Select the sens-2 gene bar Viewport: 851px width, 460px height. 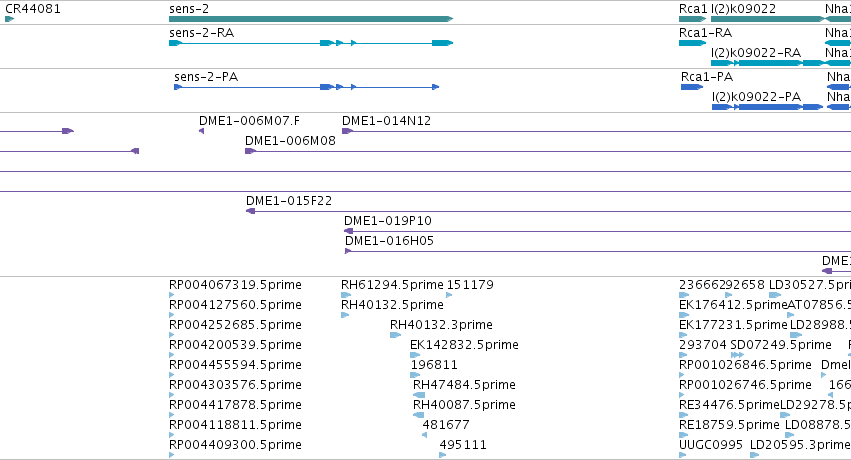[x=311, y=19]
